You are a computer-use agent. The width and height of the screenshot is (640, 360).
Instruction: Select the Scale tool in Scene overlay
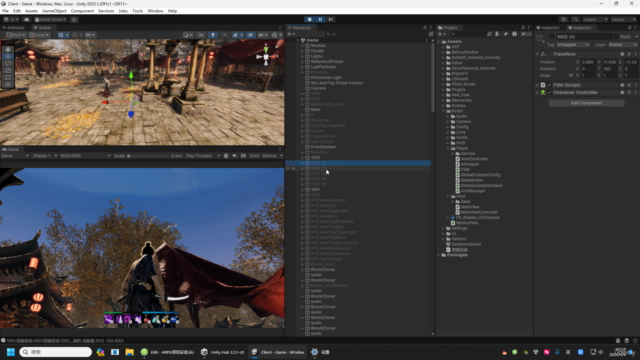8,70
